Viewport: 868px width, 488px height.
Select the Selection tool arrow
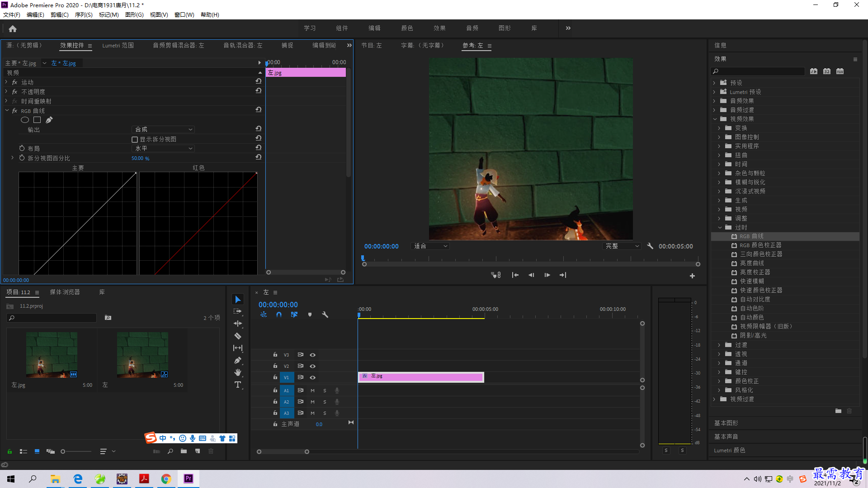(238, 300)
